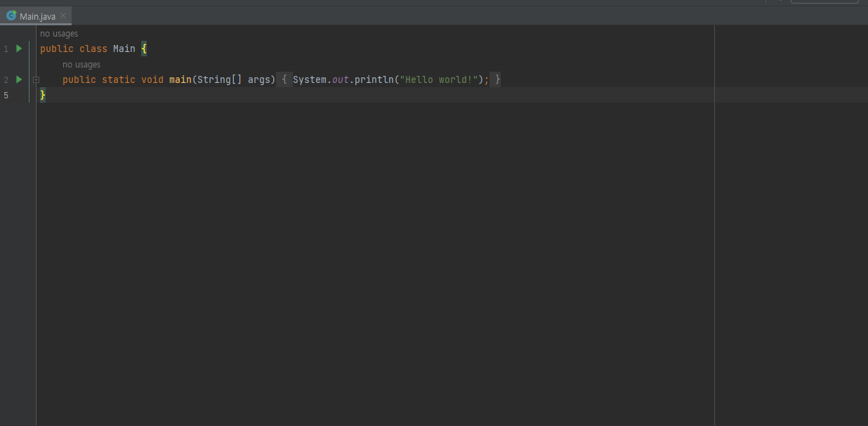The height and width of the screenshot is (426, 868).
Task: Run the Main class from gutter arrow
Action: pos(19,49)
